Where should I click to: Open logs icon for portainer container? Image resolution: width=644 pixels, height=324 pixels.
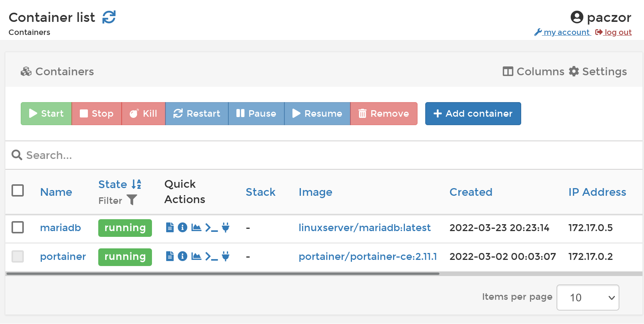click(x=170, y=256)
